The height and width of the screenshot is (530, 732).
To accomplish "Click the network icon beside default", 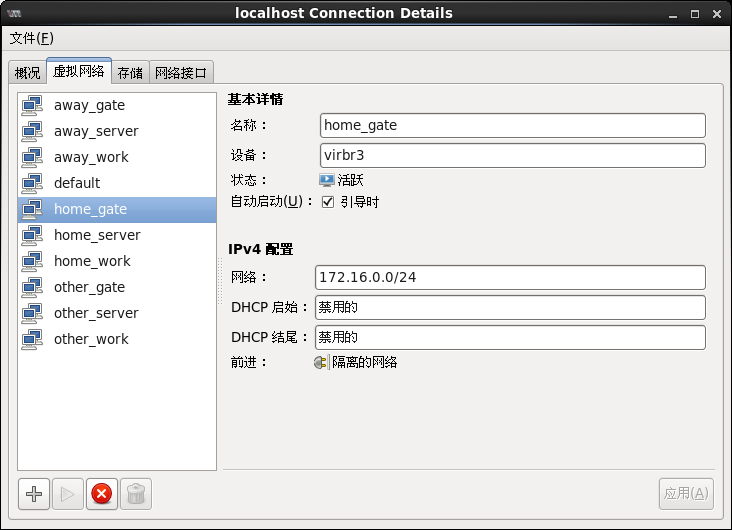I will [x=32, y=183].
